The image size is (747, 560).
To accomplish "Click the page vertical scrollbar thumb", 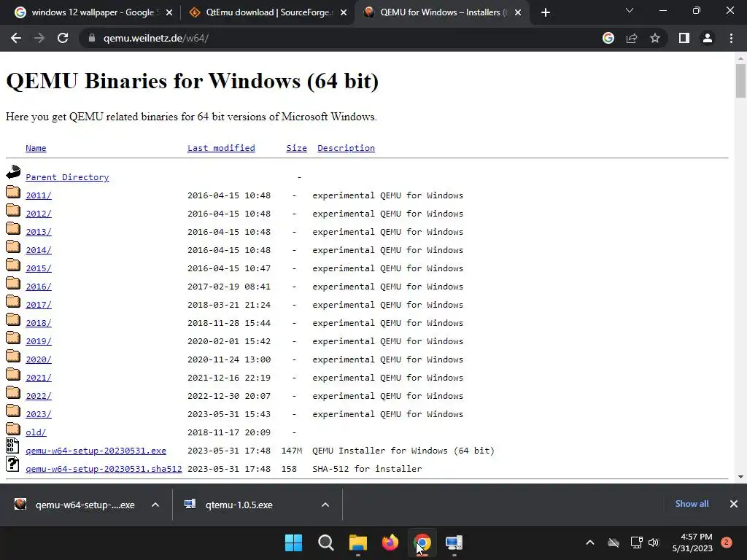I will tap(740, 80).
